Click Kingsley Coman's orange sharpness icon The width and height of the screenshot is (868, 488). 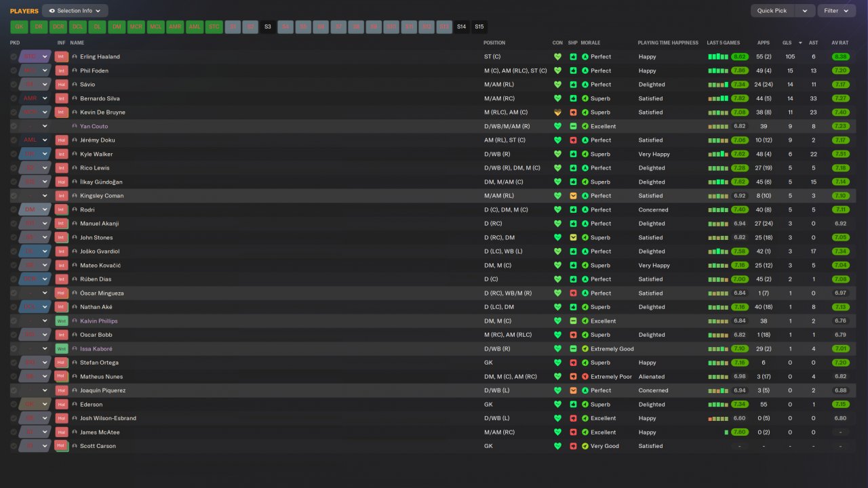[573, 196]
